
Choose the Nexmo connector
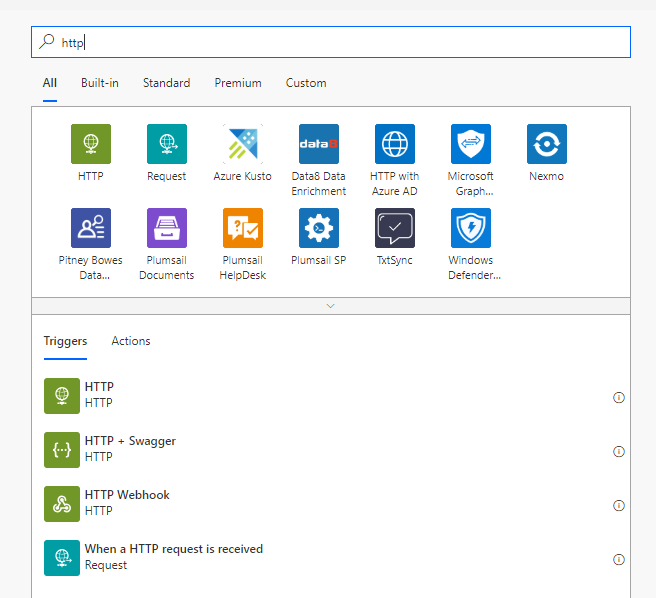point(547,144)
